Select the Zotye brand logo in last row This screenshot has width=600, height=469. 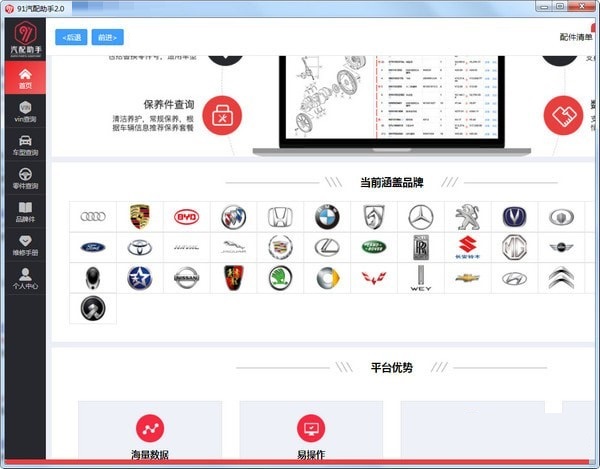click(x=93, y=309)
